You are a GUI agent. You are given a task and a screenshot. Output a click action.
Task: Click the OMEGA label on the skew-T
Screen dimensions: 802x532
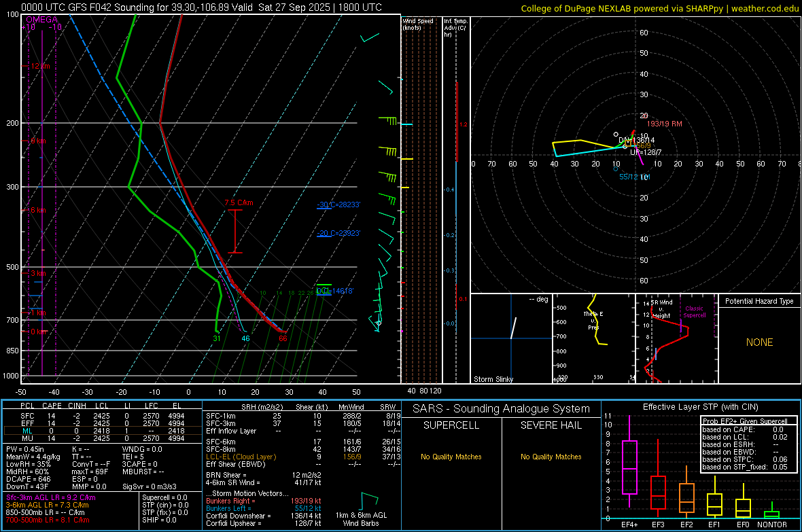coord(42,20)
